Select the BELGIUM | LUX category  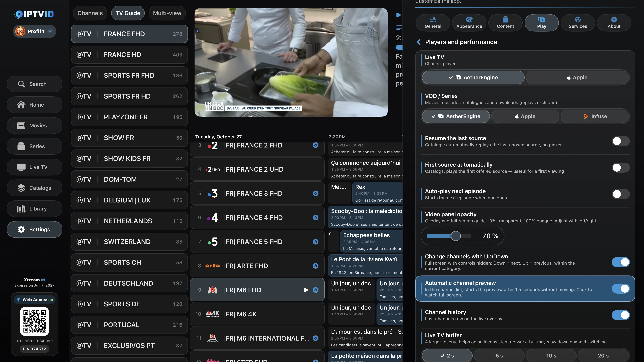pos(129,200)
